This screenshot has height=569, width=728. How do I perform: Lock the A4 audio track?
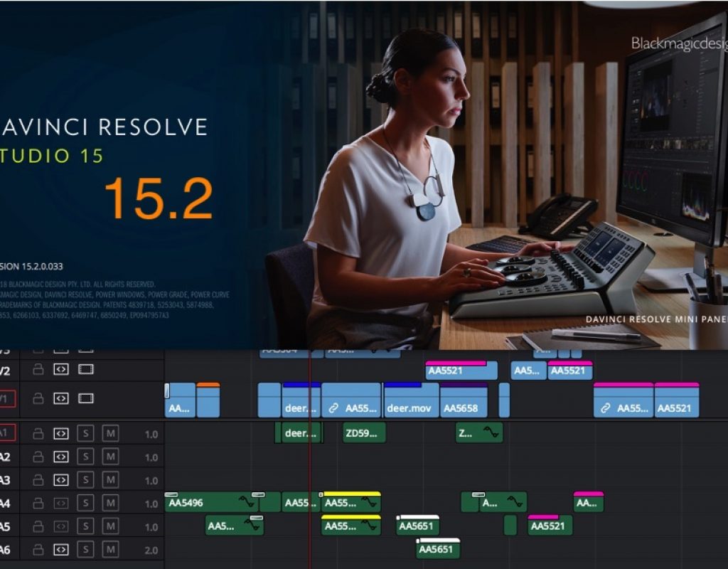click(x=38, y=503)
